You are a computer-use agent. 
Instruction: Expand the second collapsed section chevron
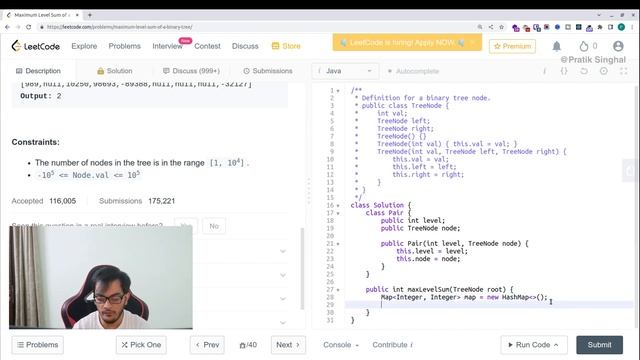[283, 275]
